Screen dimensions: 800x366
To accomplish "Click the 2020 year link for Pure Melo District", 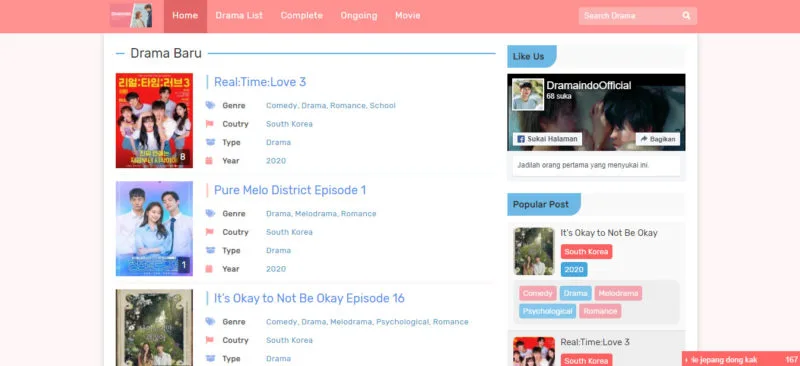I will [276, 269].
